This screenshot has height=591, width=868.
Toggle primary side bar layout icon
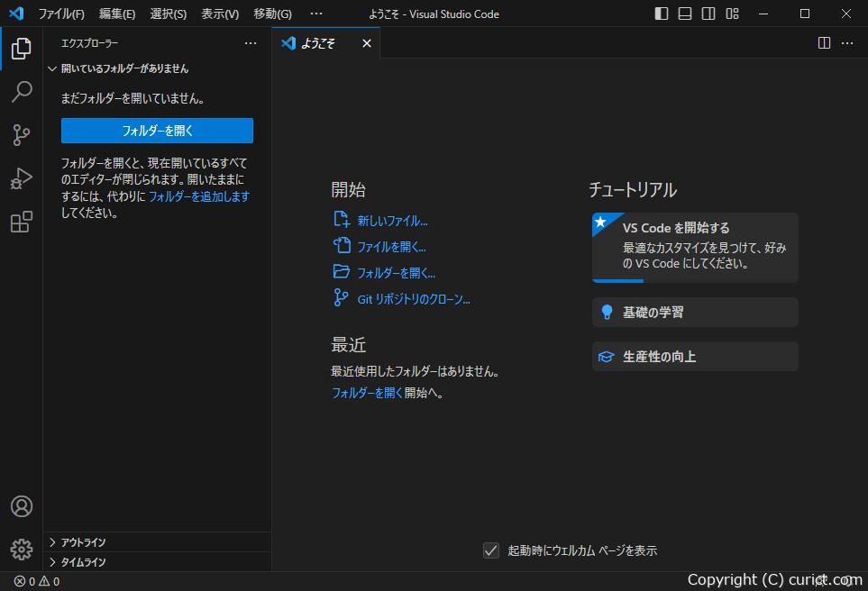[x=662, y=14]
